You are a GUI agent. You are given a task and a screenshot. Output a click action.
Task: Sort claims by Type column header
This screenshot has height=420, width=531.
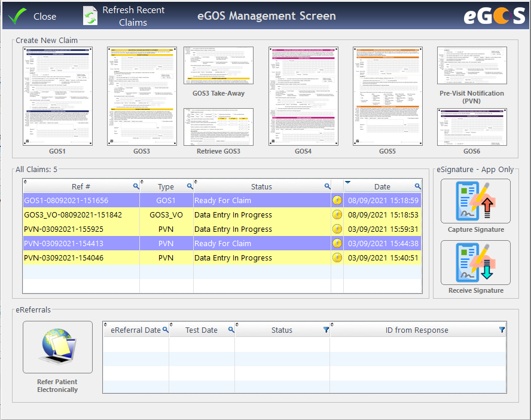[x=166, y=186]
